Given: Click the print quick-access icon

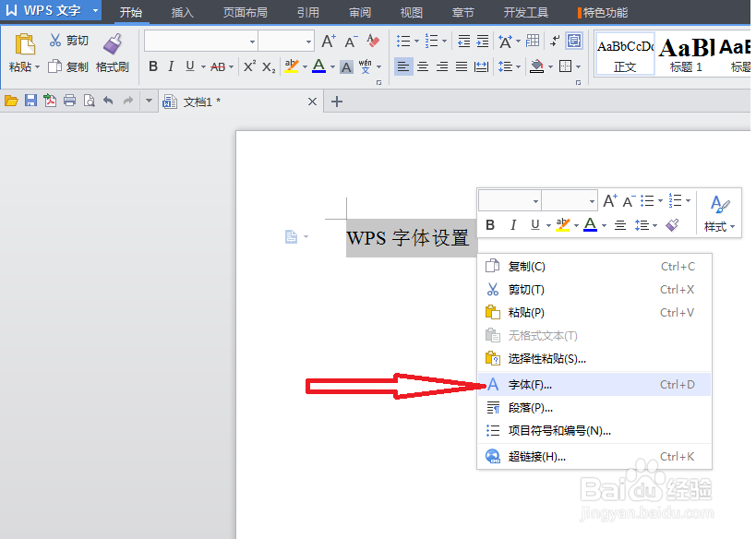Looking at the screenshot, I should click(x=69, y=101).
